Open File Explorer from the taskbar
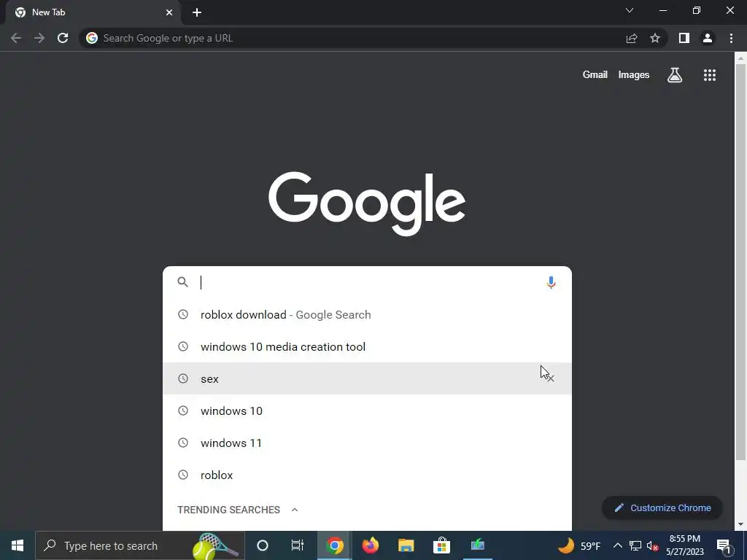This screenshot has width=747, height=560. point(406,545)
